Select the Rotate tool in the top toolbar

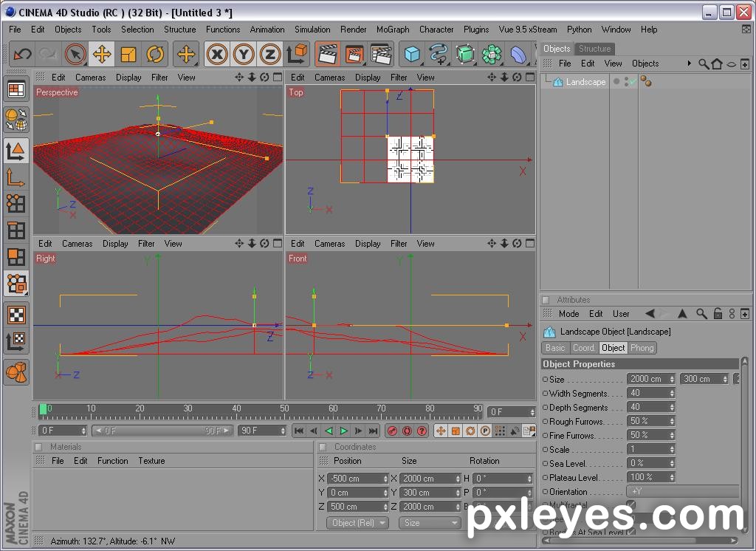[x=155, y=54]
